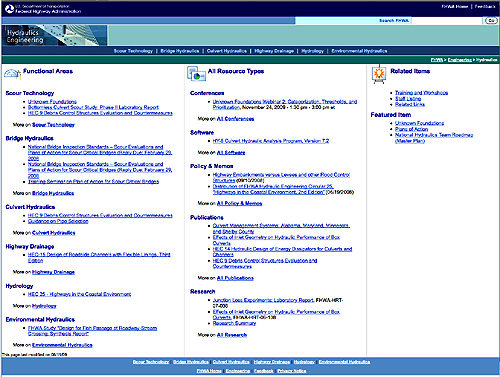The height and width of the screenshot is (377, 500).
Task: Open More on Culvert Hydraulics link
Action: pyautogui.click(x=54, y=233)
